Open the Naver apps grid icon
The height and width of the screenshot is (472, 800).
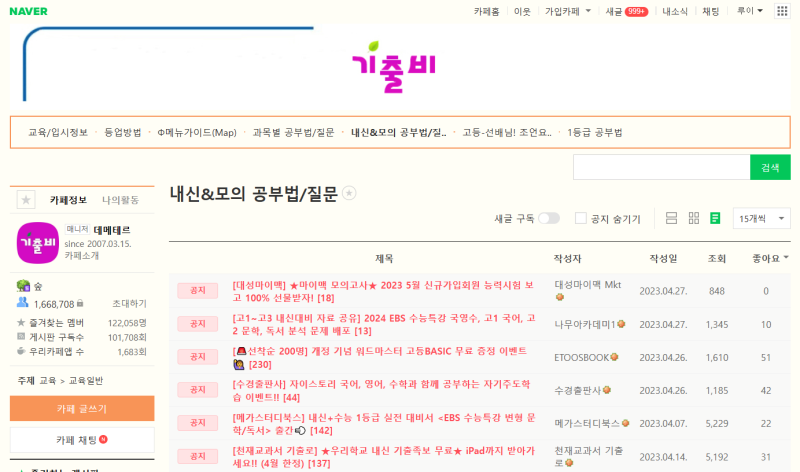pyautogui.click(x=782, y=11)
